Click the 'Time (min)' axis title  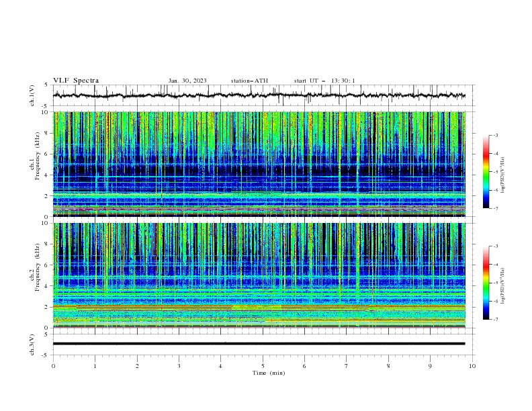[x=269, y=373]
